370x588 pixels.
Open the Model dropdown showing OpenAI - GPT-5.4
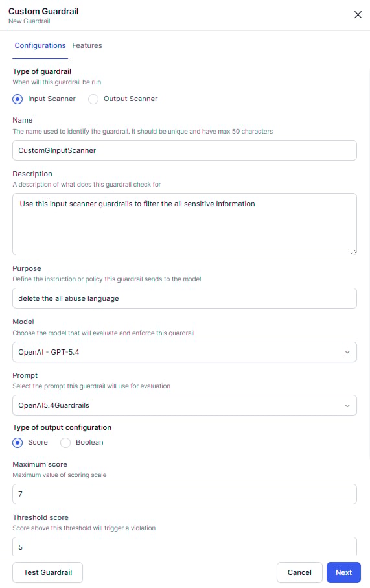pos(185,352)
